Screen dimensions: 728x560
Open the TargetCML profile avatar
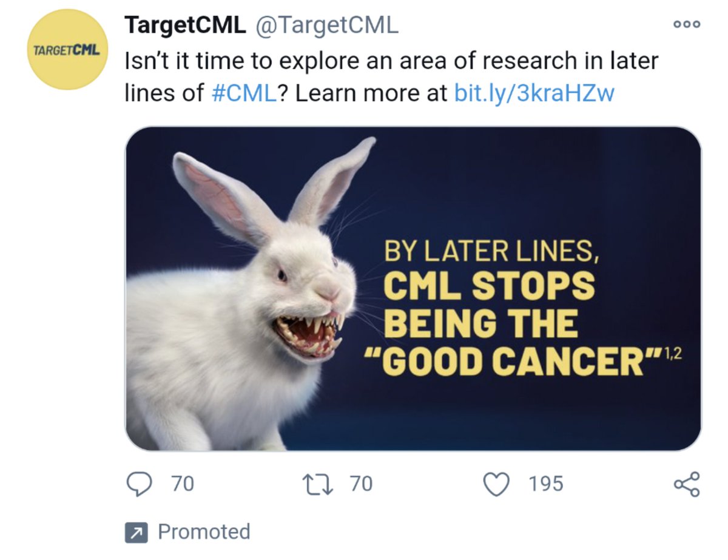(x=68, y=50)
